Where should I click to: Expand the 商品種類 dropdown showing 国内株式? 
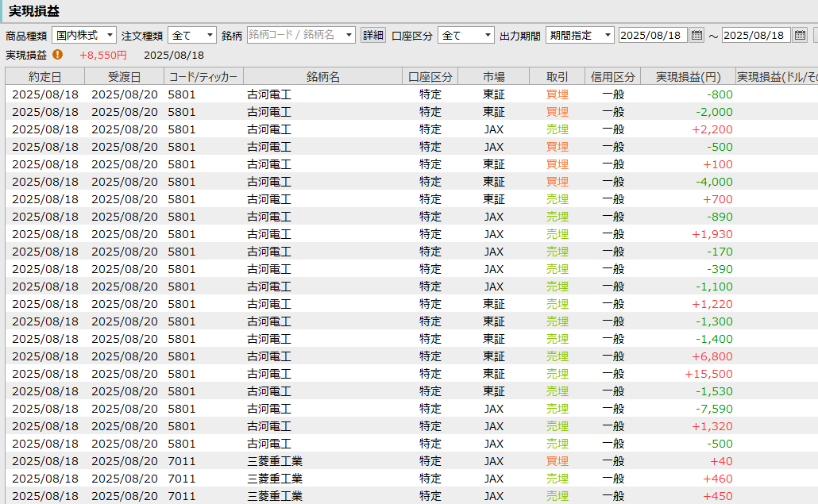[84, 36]
